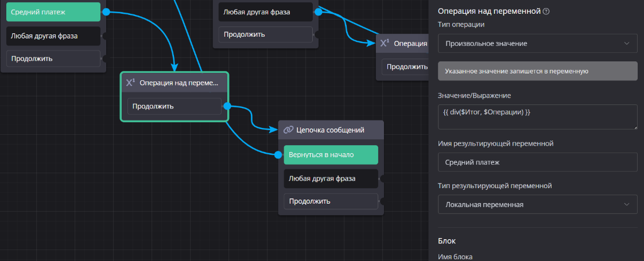Click the blue output port of Средний платеж
This screenshot has height=261, width=644.
(x=104, y=11)
